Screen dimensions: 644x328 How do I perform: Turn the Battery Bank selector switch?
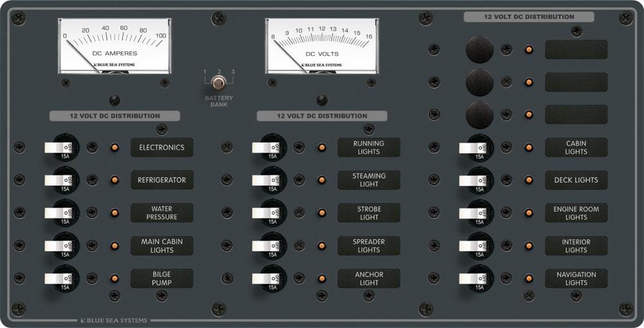coord(219,82)
